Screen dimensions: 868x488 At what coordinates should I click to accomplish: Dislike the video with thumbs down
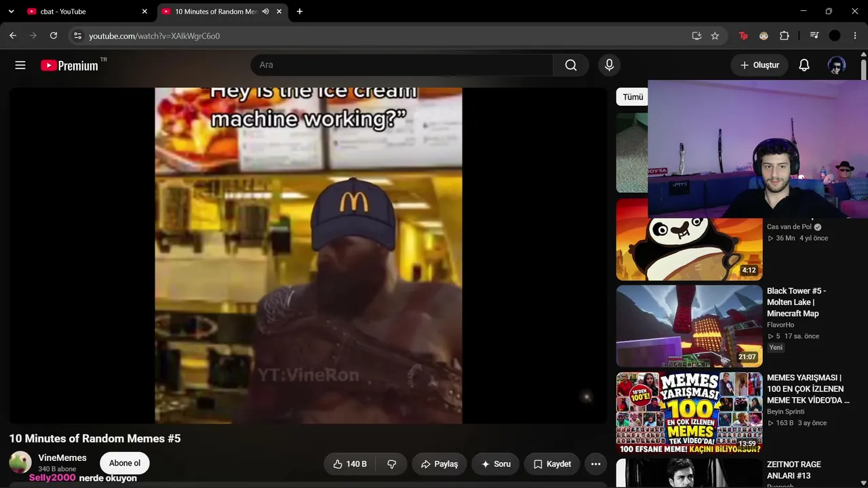coord(392,464)
